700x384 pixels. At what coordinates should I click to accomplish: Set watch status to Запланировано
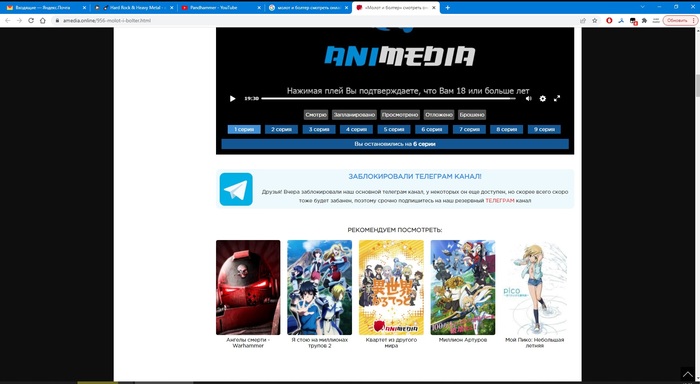click(x=354, y=115)
